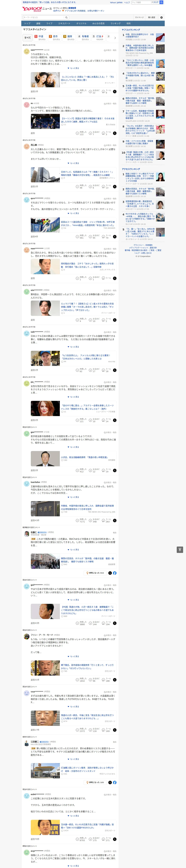Screen dimensions: 186x868
Task: Click なるほど reaction showing 95
Action: click(94, 237)
